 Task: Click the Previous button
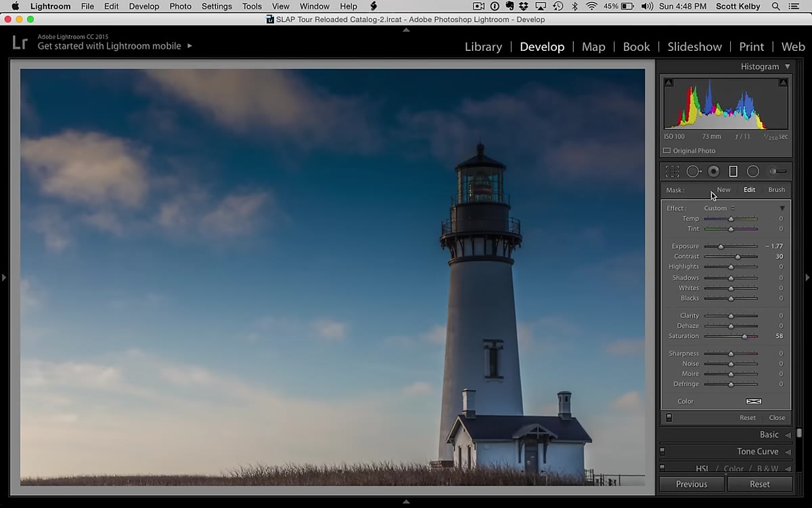click(x=692, y=484)
